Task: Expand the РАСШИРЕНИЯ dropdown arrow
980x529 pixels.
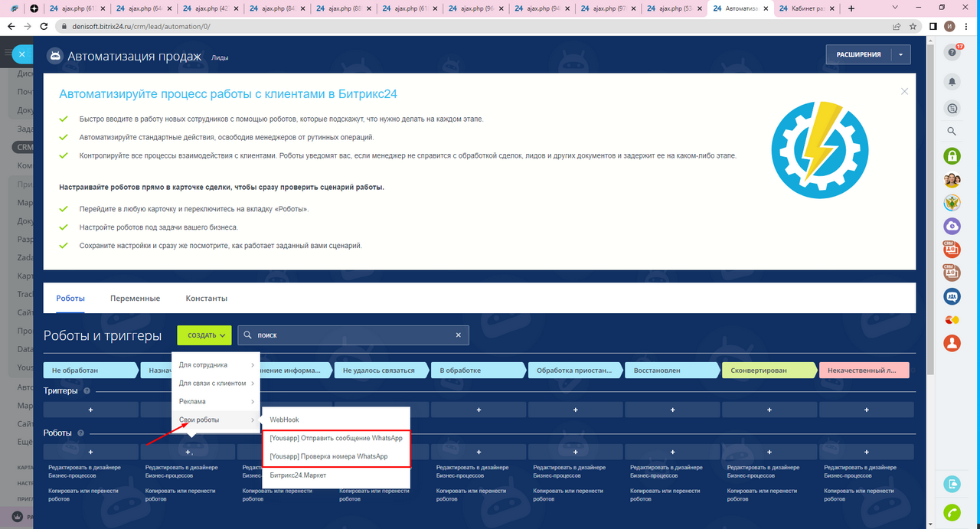Action: pyautogui.click(x=901, y=54)
